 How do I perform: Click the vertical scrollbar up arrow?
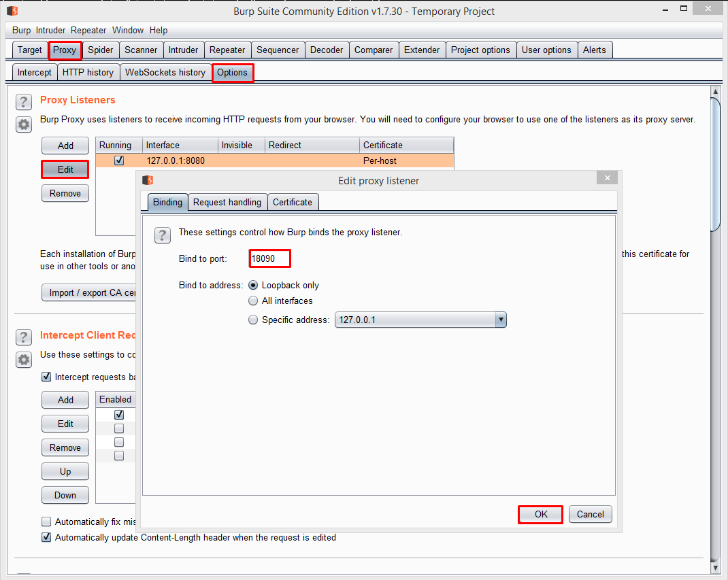[x=716, y=92]
